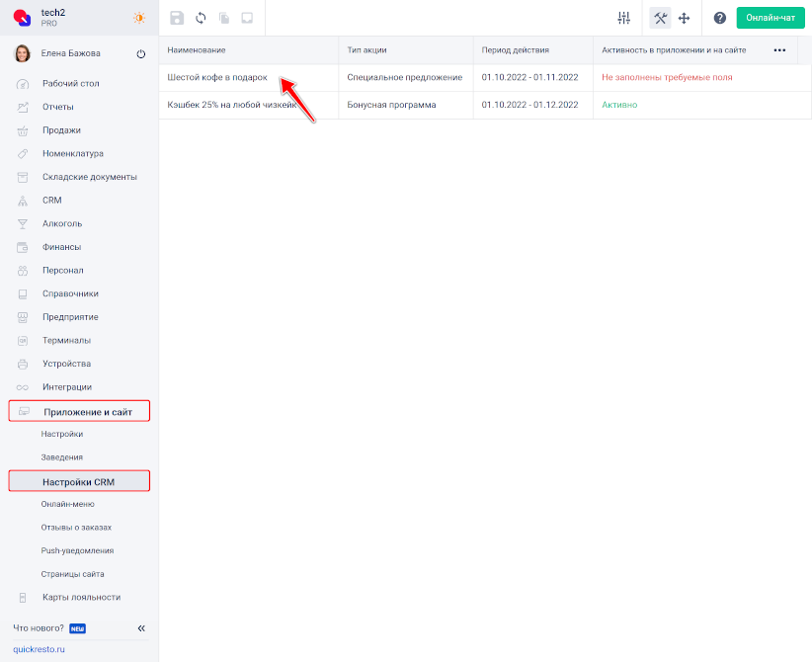
Task: Click the Устройства printer icon
Action: [x=23, y=364]
